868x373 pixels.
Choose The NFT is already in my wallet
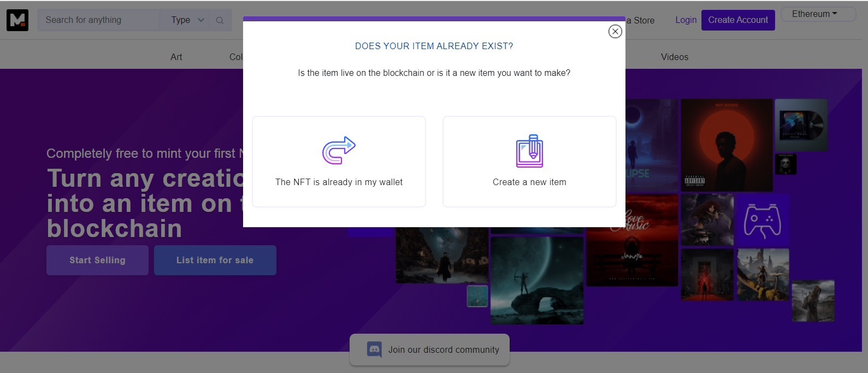(x=339, y=162)
